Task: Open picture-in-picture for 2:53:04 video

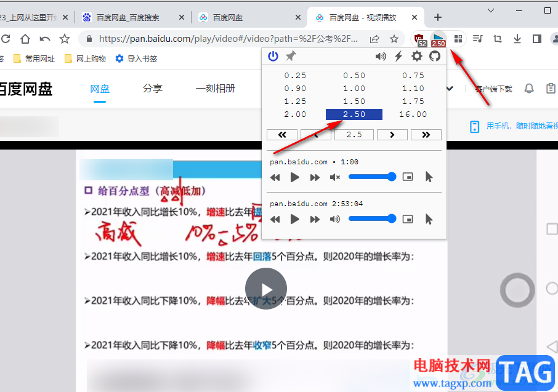Action: [408, 218]
